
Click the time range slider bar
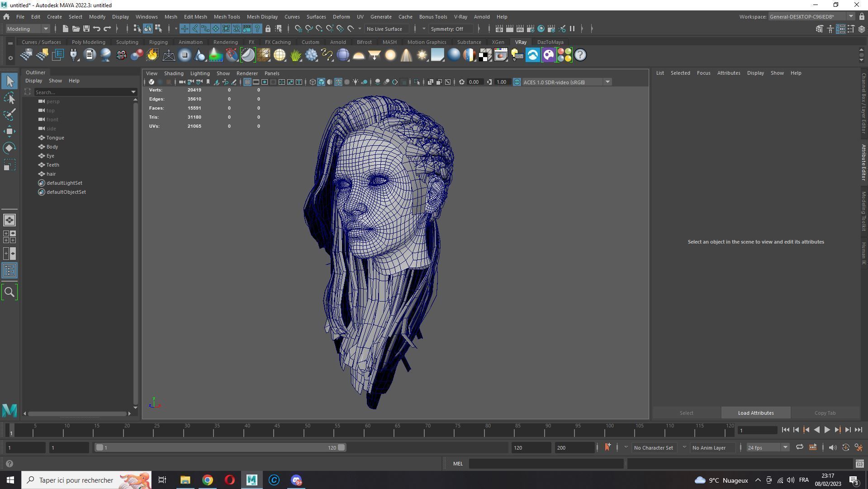click(220, 448)
